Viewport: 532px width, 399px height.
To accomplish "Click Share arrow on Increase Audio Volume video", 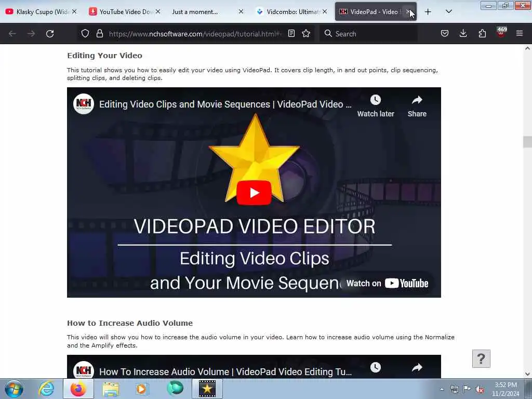I will [417, 367].
